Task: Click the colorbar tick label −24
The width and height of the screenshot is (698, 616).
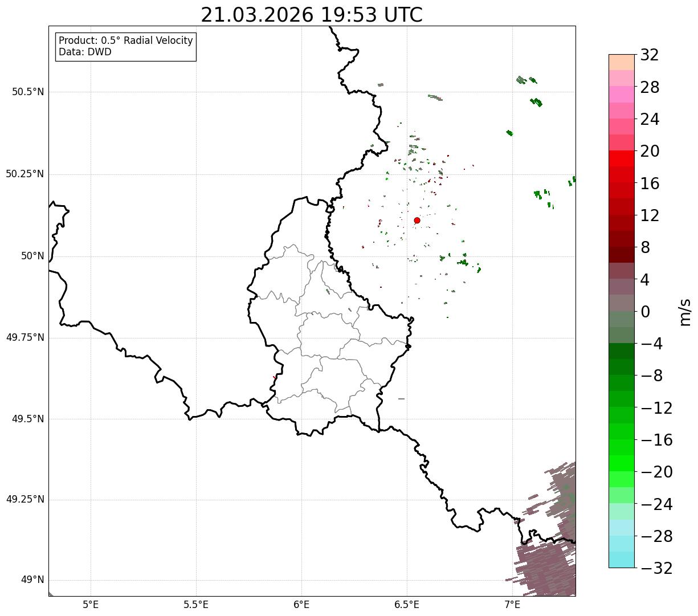Action: click(x=656, y=505)
